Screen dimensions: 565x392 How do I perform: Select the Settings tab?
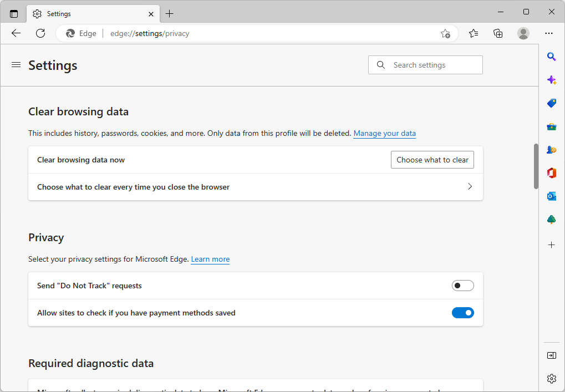(93, 14)
